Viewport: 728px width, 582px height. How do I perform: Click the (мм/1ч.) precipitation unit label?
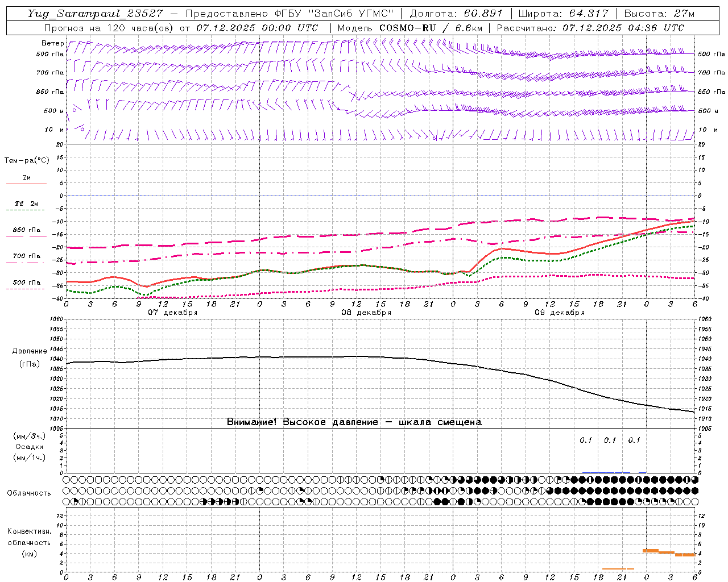pos(30,458)
